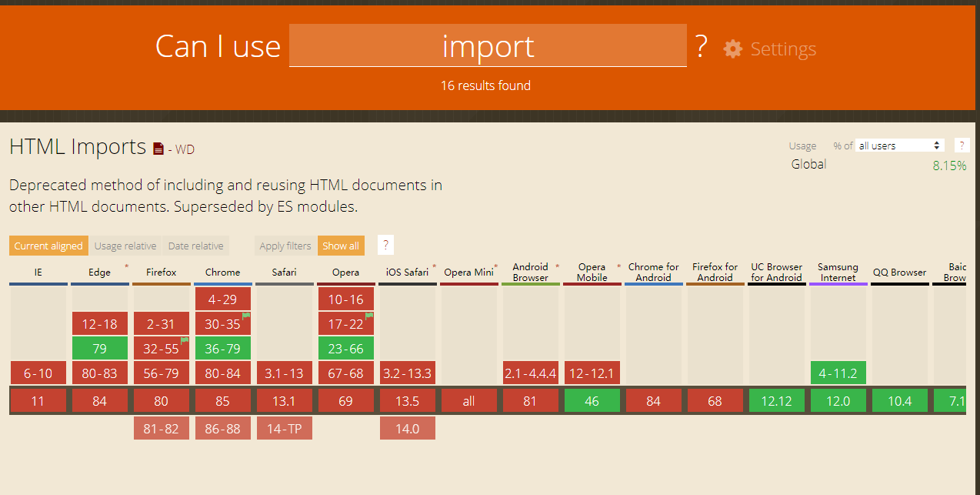The height and width of the screenshot is (495, 980).
Task: Select IE 11 current version cell
Action: (38, 401)
